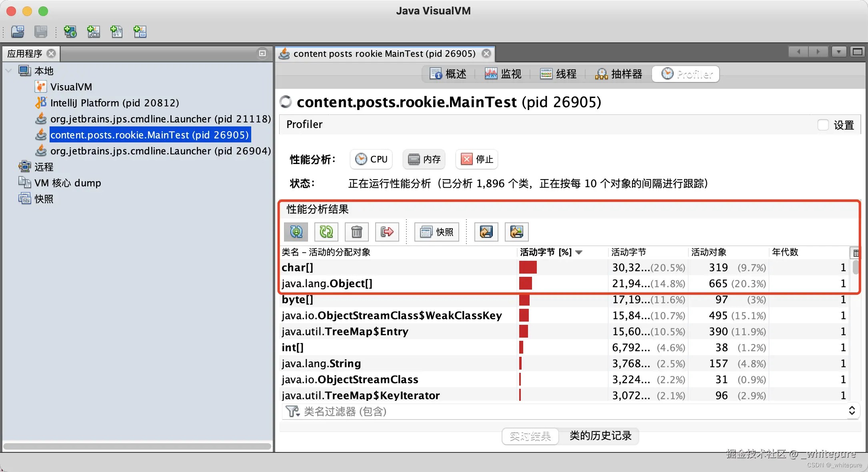Click the column chooser table icon
This screenshot has width=868, height=472.
coord(856,253)
